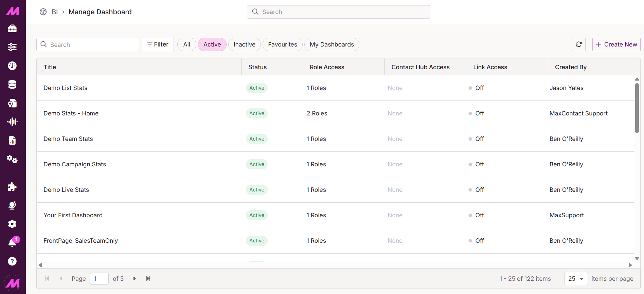Open the Demo Team Stats dashboard
The height and width of the screenshot is (294, 644).
point(68,139)
